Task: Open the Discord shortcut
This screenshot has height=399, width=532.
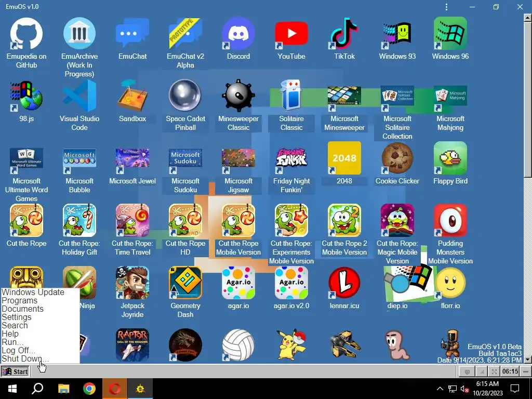Action: pos(238,34)
